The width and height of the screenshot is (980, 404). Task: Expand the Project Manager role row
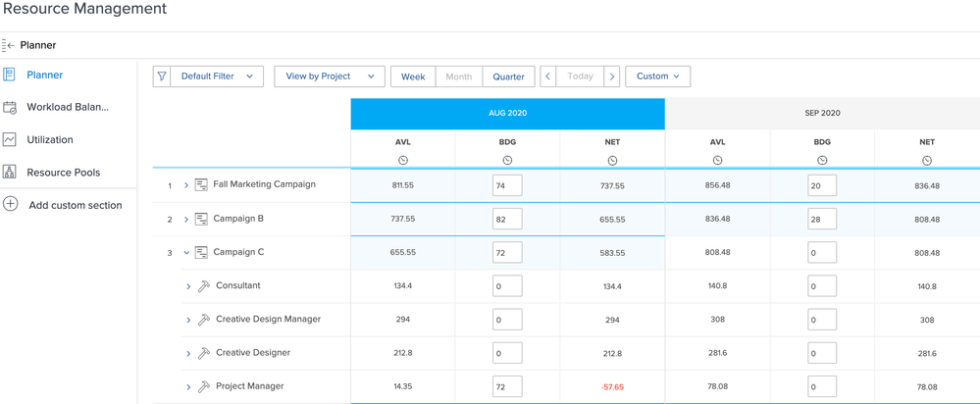pos(188,387)
